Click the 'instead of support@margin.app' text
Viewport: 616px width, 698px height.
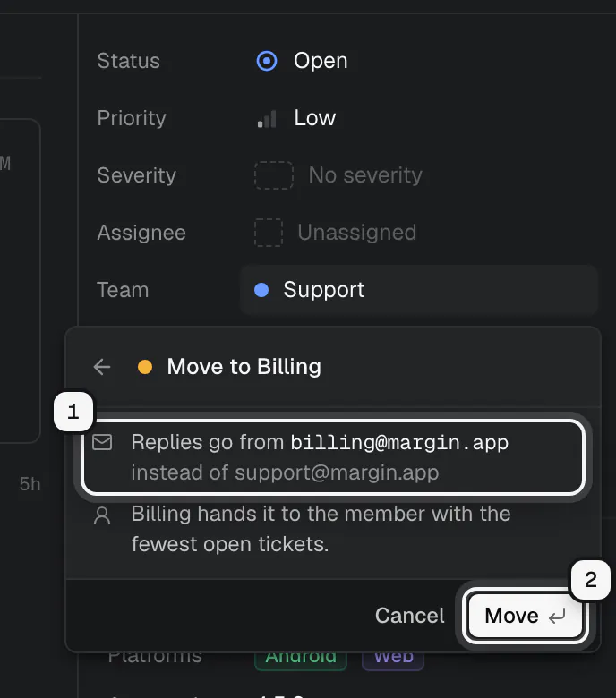click(x=285, y=472)
